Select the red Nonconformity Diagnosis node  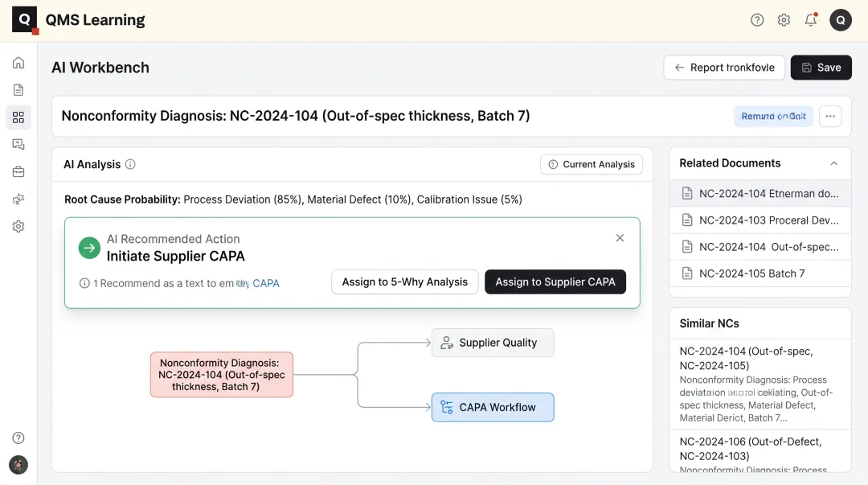[x=222, y=375]
